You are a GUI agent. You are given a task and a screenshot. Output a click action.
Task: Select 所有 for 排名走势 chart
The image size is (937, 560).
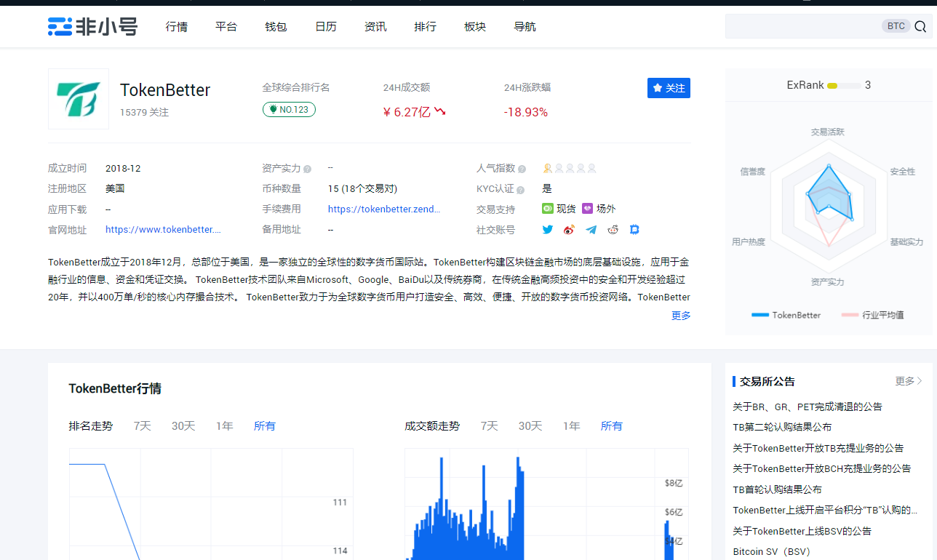(x=265, y=426)
